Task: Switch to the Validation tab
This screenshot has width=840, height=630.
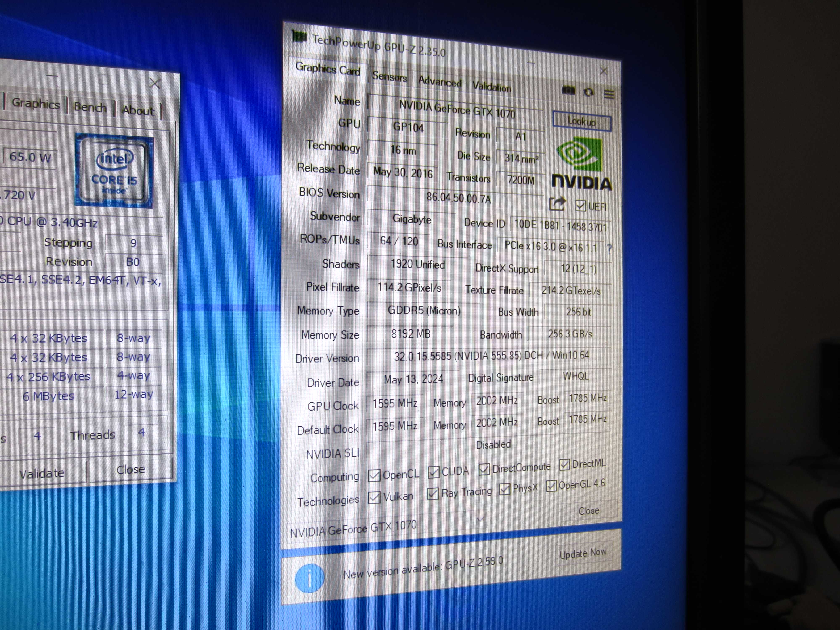Action: tap(492, 87)
